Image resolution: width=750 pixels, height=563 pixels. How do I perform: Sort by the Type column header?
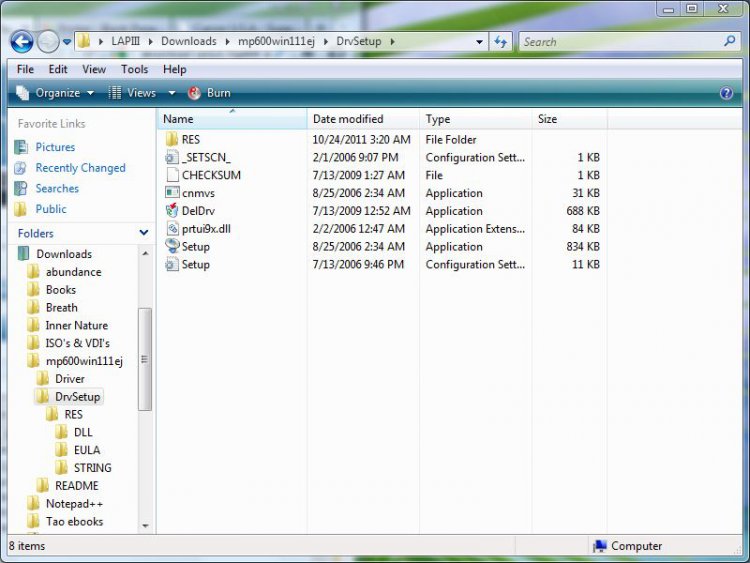[x=475, y=119]
